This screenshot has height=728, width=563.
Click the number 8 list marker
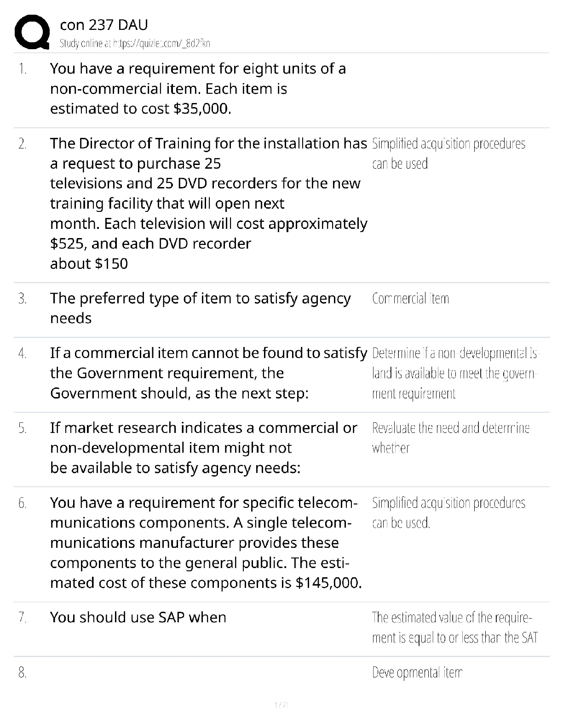[22, 673]
